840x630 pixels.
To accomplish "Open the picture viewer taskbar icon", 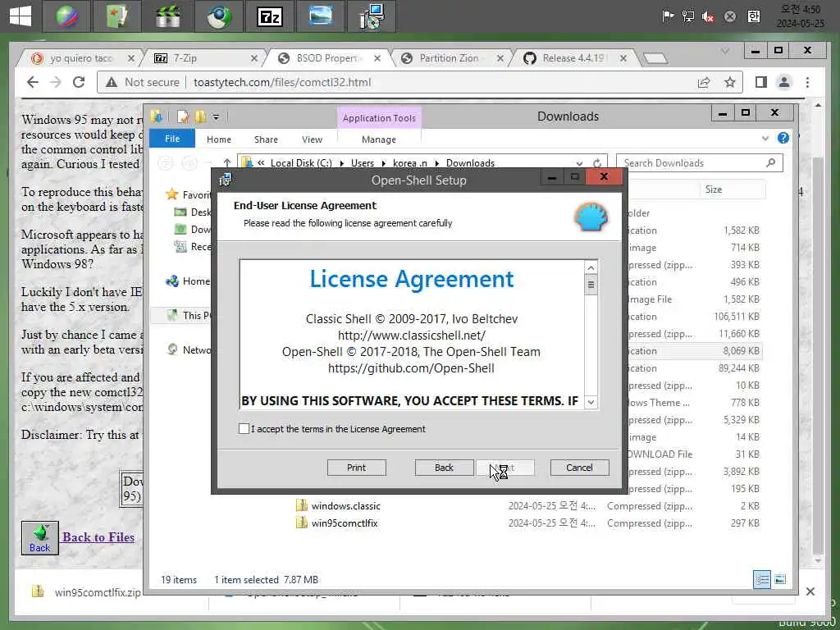I will click(321, 16).
